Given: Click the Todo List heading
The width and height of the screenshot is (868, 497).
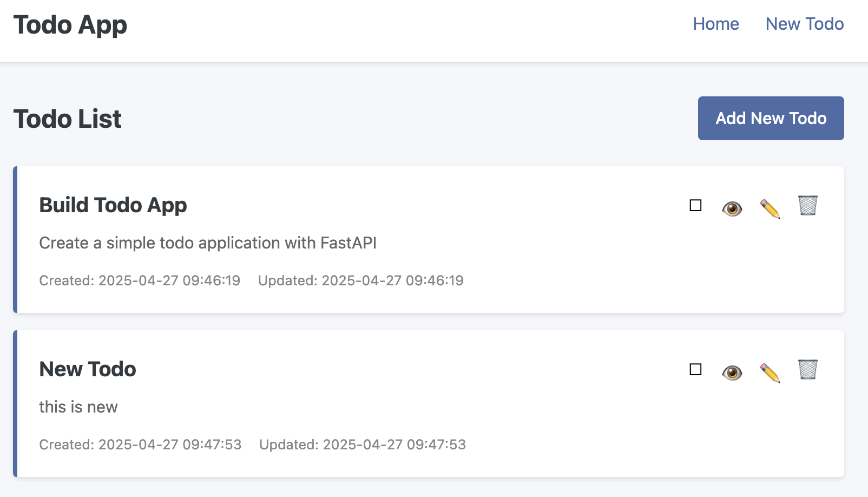Looking at the screenshot, I should (x=68, y=119).
